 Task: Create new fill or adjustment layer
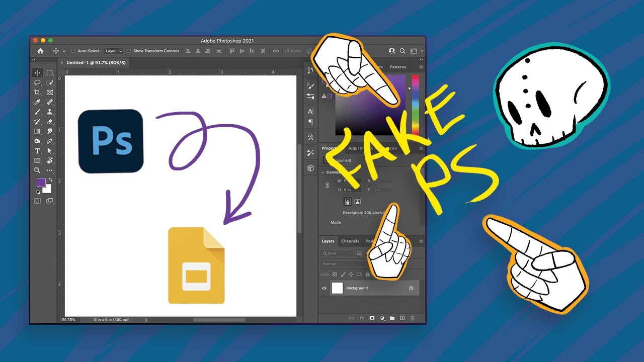coord(382,318)
